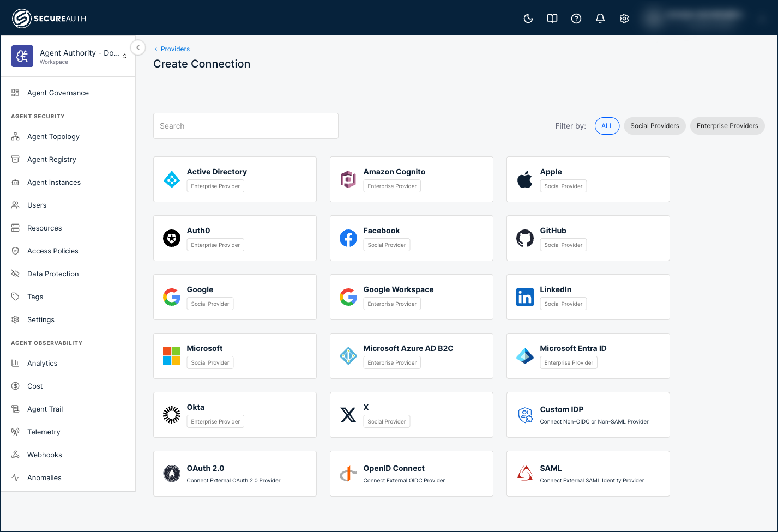Open Users page
Image resolution: width=778 pixels, height=532 pixels.
click(37, 205)
